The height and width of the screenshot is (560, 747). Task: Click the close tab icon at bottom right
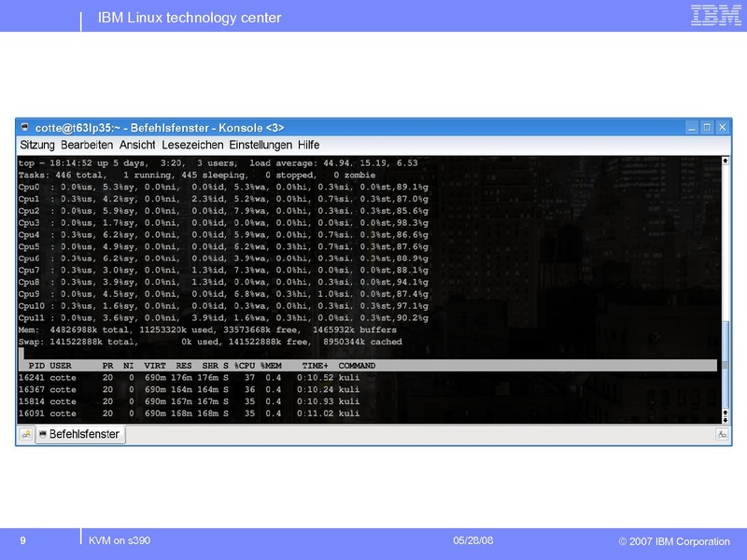coord(722,434)
